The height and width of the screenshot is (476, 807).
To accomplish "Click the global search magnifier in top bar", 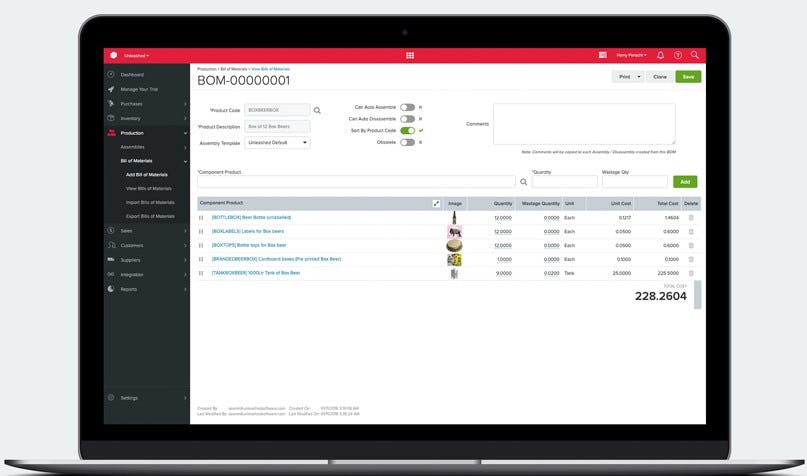I will pyautogui.click(x=695, y=55).
